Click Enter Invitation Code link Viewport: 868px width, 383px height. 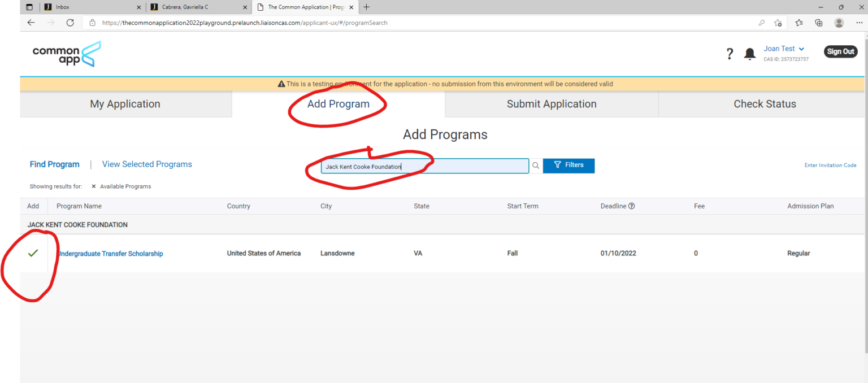tap(830, 166)
